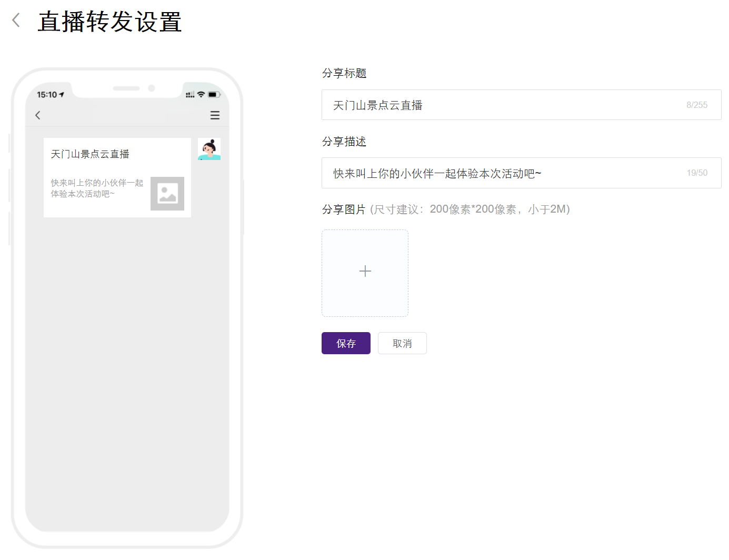
Task: Click the 保存 save button
Action: click(346, 343)
